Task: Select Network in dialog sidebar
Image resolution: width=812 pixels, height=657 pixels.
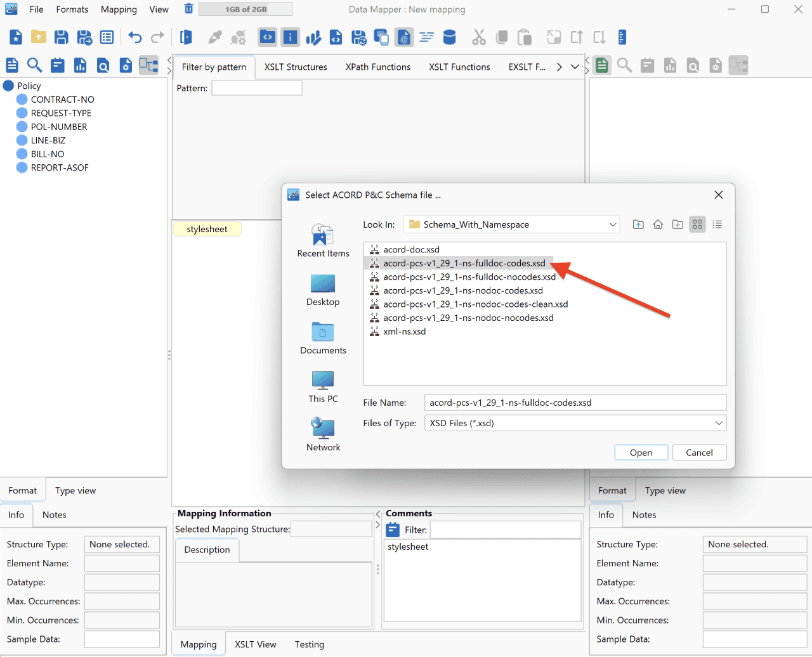Action: (323, 435)
